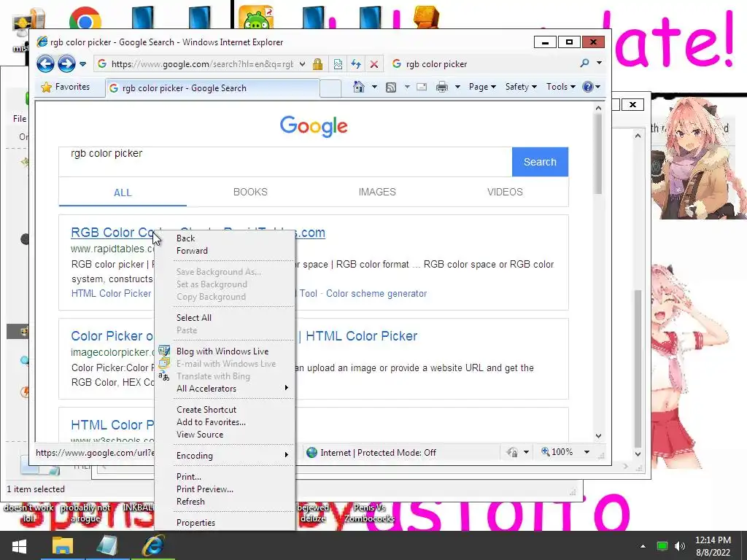The height and width of the screenshot is (560, 747).
Task: Go forward with the IE Forward arrow button
Action: [x=66, y=64]
